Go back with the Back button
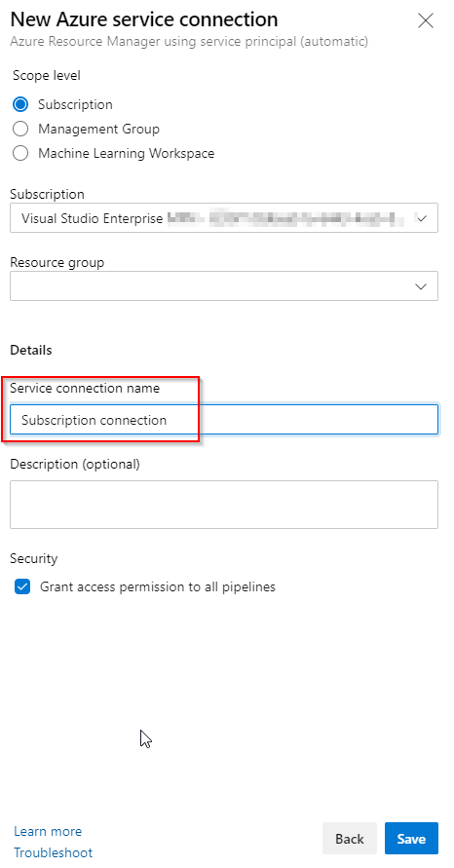 pyautogui.click(x=350, y=839)
